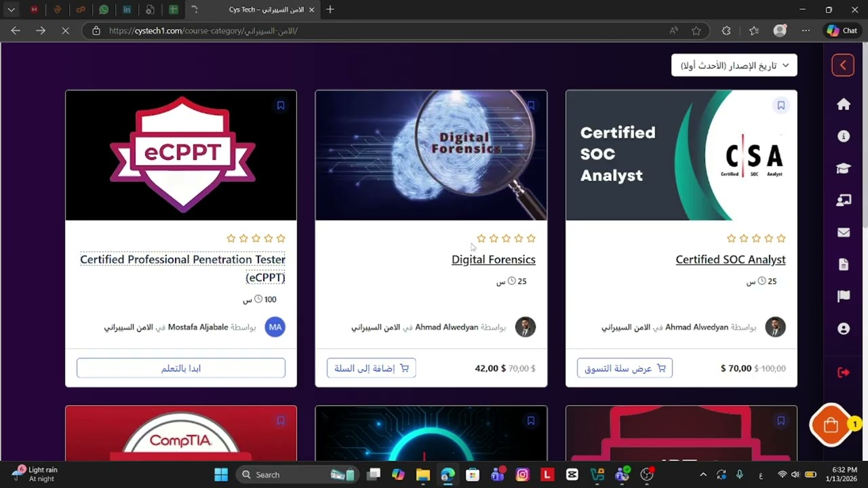Click the Digital Forensics thumbnail image
Image resolution: width=868 pixels, height=488 pixels.
tap(431, 155)
